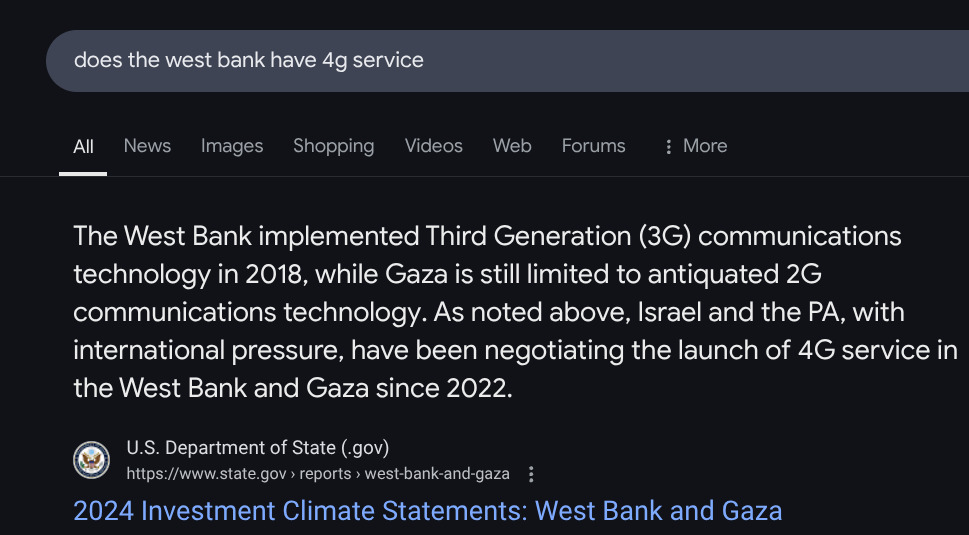Click the 'west-bank-and-gaza' URL path segment
This screenshot has height=535, width=969.
[x=437, y=474]
